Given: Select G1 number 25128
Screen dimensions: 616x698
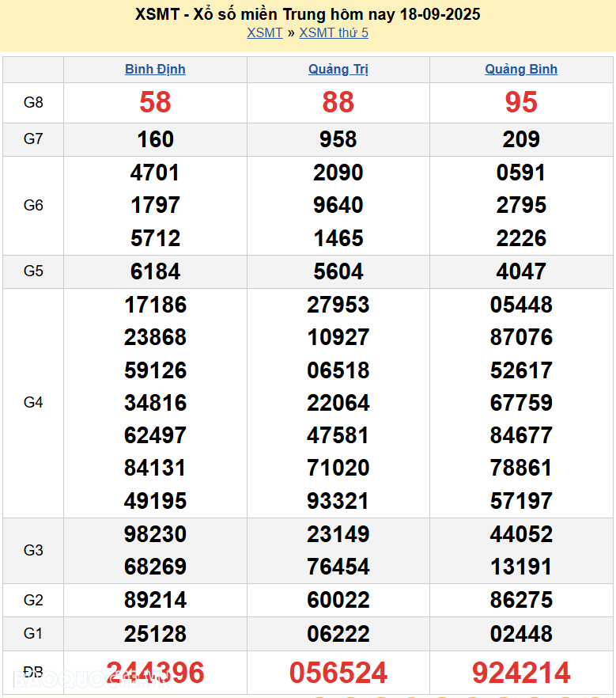Looking at the screenshot, I should (x=155, y=633).
